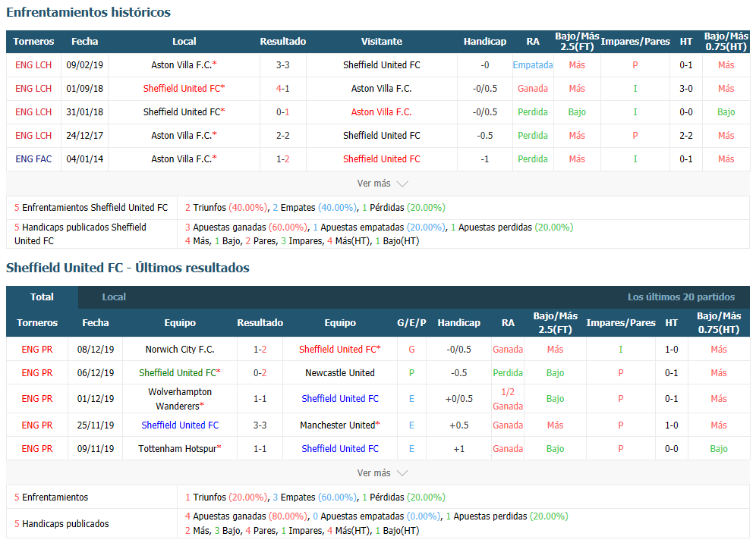Click Resultado header in historical table
Viewport: 756px width, 543px height.
[x=282, y=42]
